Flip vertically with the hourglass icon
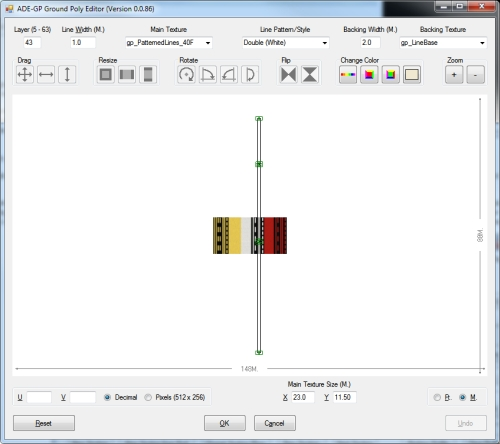500x444 pixels. (x=310, y=74)
